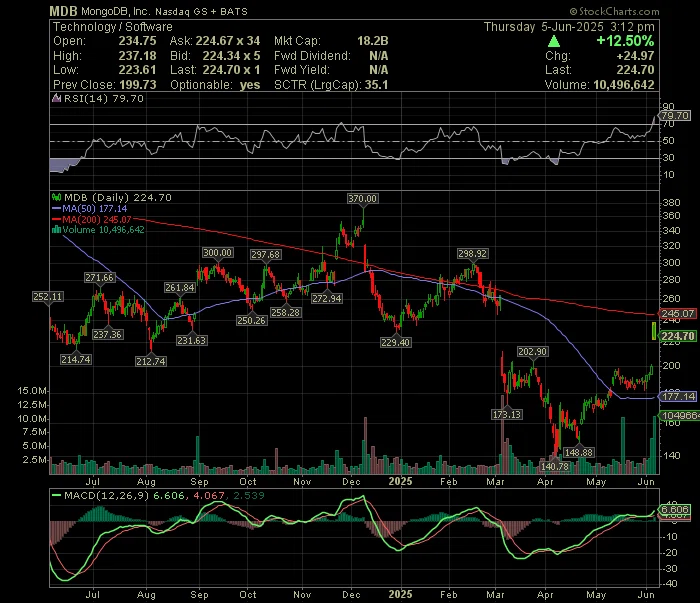700x603 pixels.
Task: Click the volume bars icon in the legend
Action: click(56, 230)
